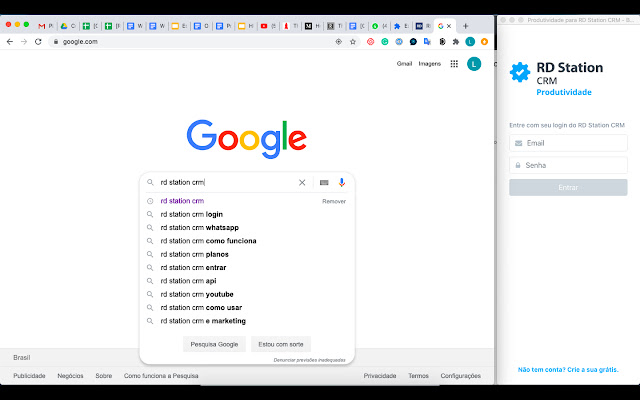640x400 pixels.
Task: Reload the page with the refresh icon
Action: [38, 42]
